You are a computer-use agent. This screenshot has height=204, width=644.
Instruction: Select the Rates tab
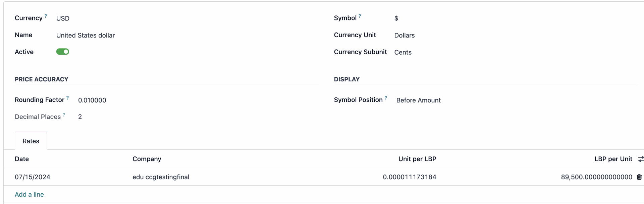(31, 141)
